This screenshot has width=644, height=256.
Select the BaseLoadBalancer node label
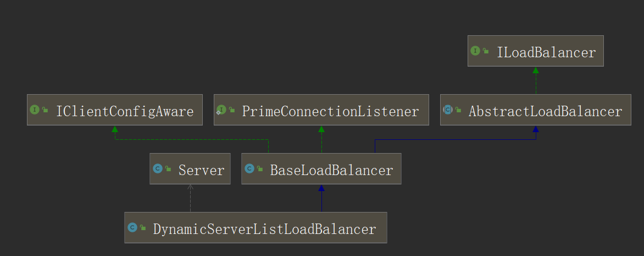click(331, 171)
